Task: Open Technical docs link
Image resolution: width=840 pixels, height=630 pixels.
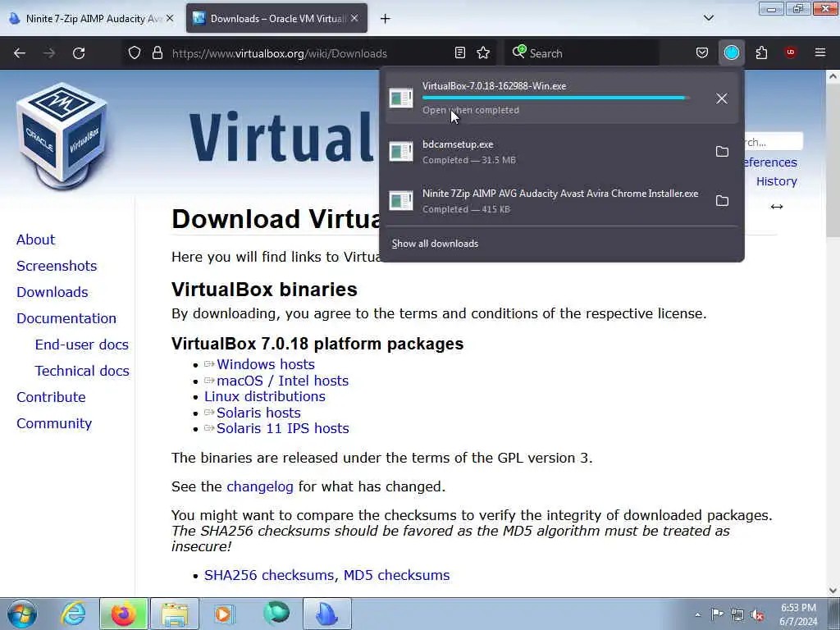Action: point(82,371)
